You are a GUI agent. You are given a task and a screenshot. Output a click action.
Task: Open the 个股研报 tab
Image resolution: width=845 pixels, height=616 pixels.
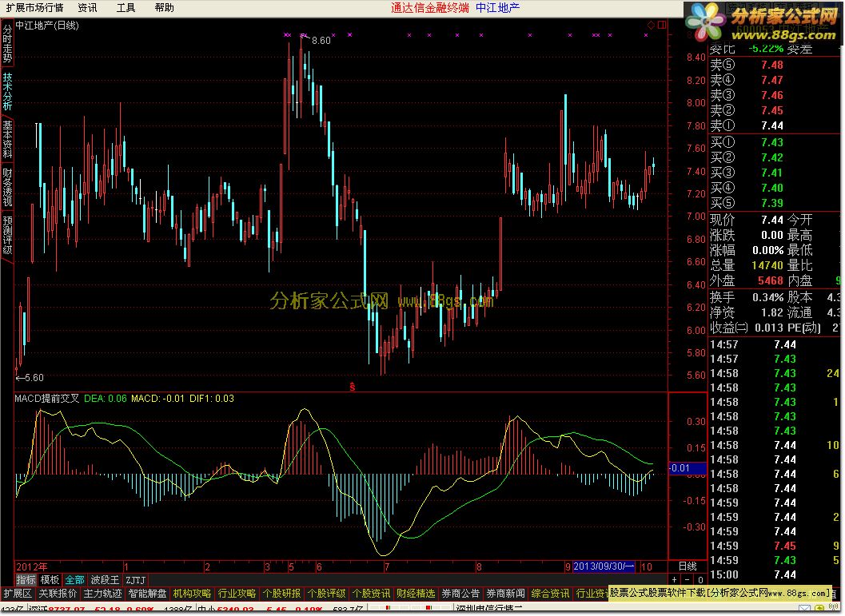click(x=281, y=594)
